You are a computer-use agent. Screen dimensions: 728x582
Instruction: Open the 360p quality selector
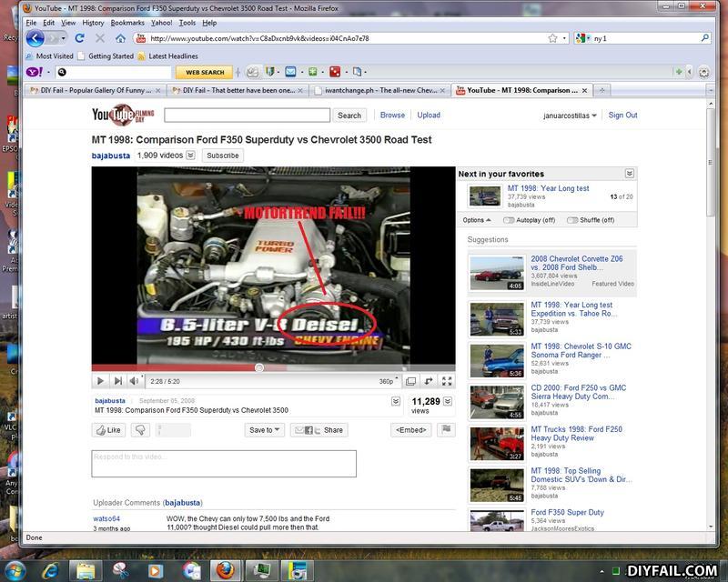click(389, 381)
